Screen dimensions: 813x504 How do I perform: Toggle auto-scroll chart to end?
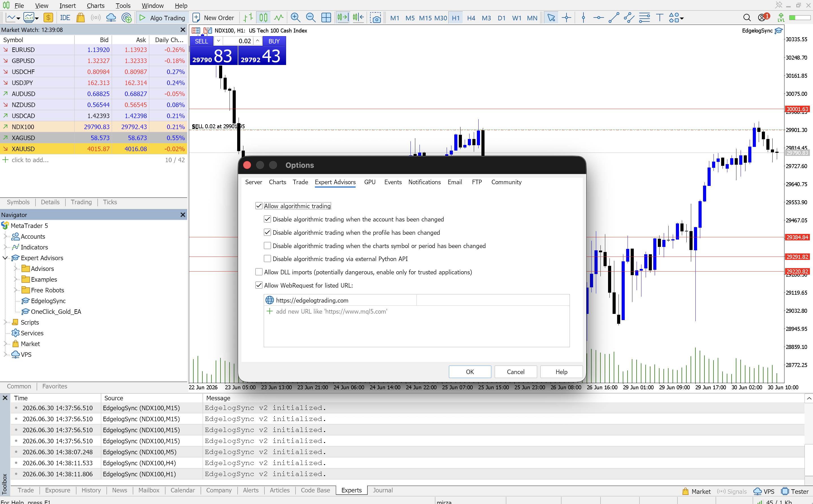pyautogui.click(x=343, y=18)
